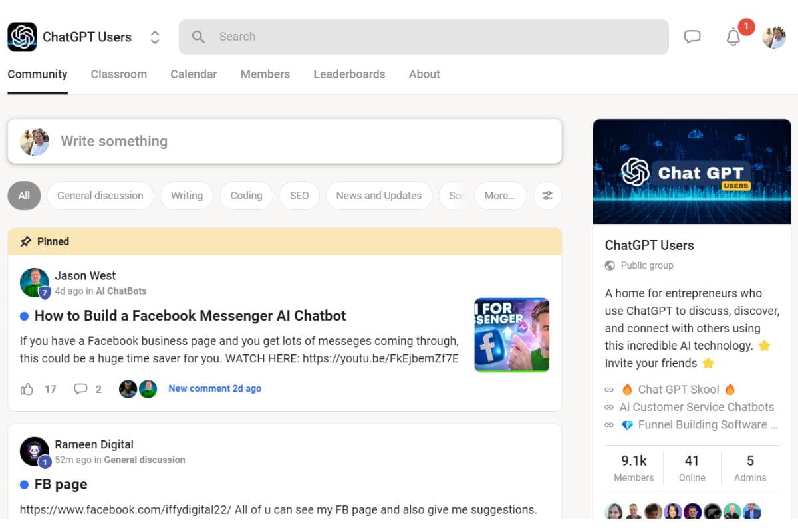The height and width of the screenshot is (532, 798).
Task: Open the Chat GPT Skool link
Action: tap(678, 390)
